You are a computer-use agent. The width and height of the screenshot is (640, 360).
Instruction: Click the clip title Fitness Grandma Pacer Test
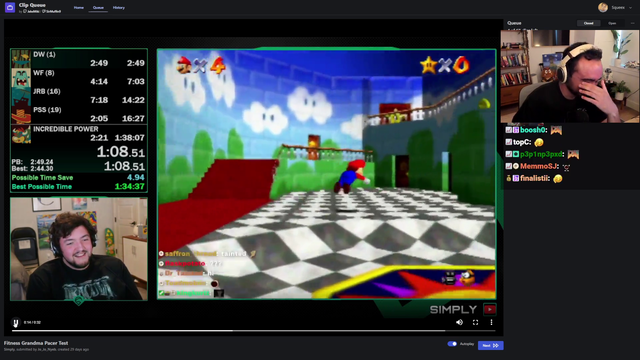36,343
